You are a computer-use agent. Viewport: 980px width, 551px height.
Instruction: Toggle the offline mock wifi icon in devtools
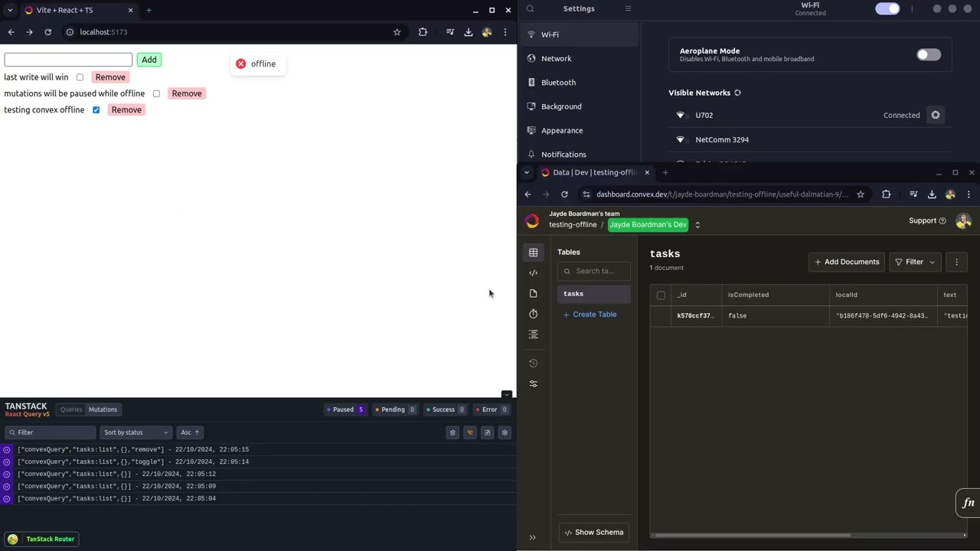[x=470, y=432]
